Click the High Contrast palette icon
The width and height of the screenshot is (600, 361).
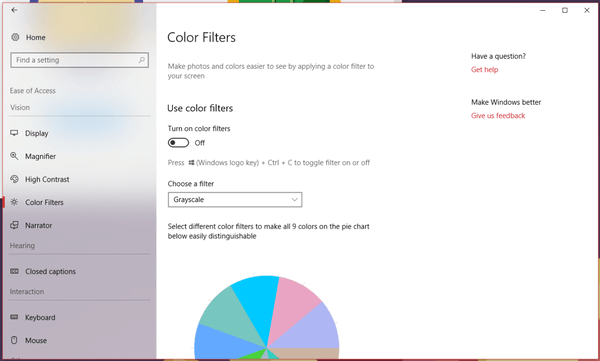pos(14,179)
